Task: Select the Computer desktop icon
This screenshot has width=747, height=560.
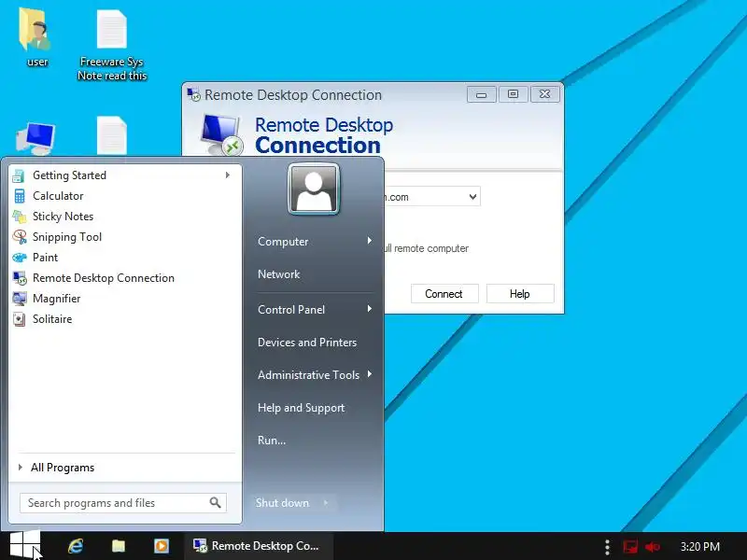Action: click(35, 138)
